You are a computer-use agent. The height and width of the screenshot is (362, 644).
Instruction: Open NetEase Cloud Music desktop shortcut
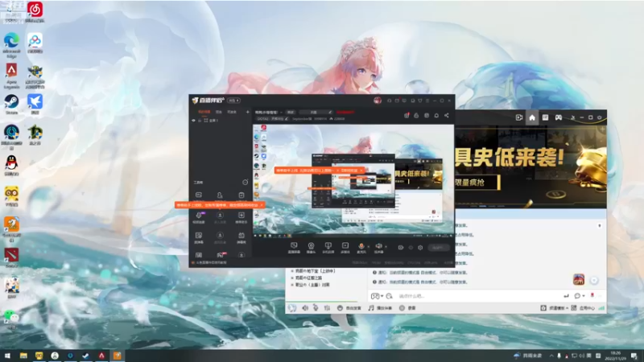[x=35, y=11]
